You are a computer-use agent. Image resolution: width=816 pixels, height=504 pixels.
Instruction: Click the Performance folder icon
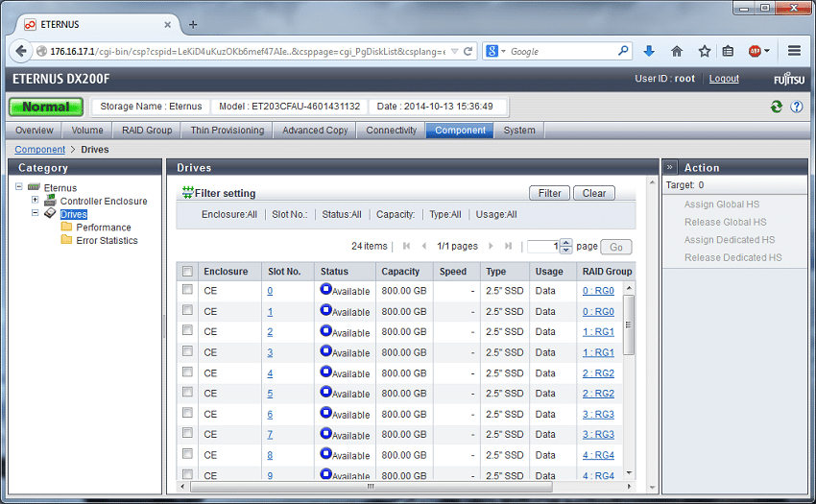click(x=66, y=227)
